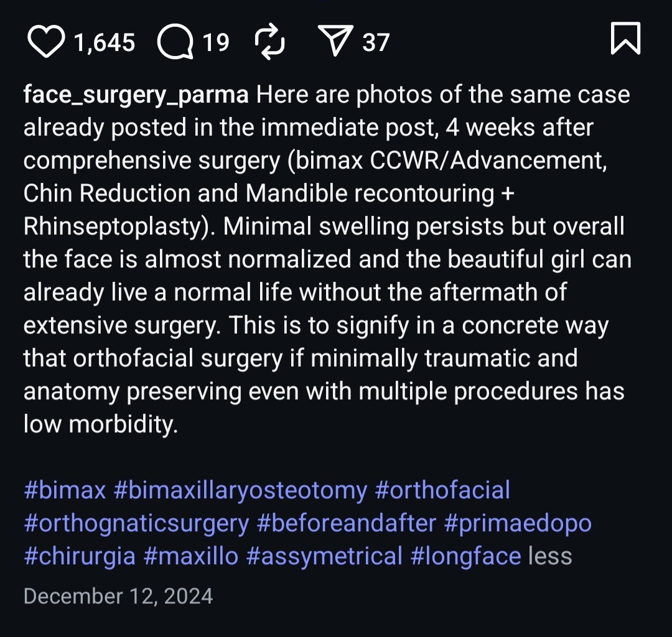
Task: Open the #beforeandafter hashtag
Action: (347, 523)
